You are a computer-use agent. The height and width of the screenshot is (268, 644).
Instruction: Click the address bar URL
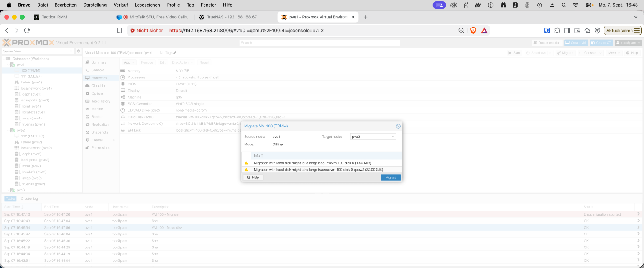[246, 31]
